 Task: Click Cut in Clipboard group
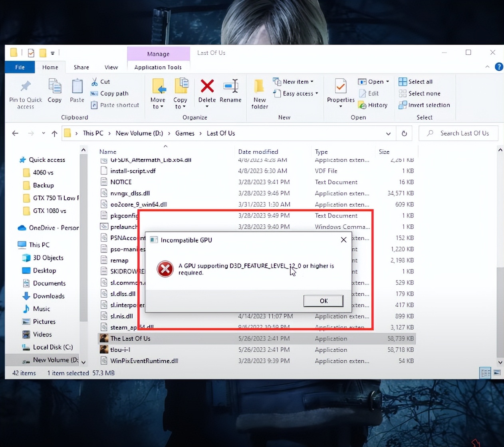point(101,81)
